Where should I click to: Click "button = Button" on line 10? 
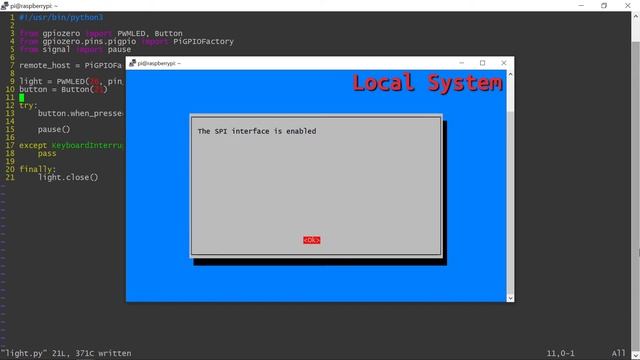[54, 89]
